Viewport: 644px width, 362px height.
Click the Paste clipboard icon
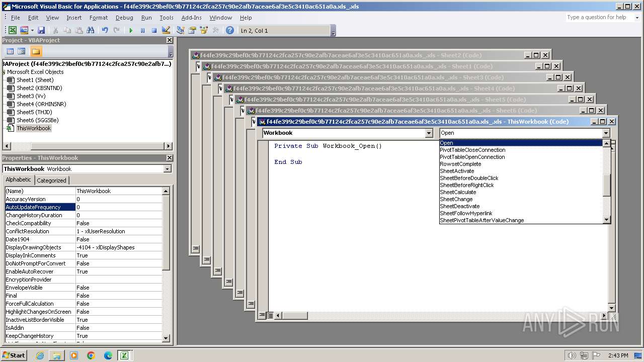coord(78,31)
